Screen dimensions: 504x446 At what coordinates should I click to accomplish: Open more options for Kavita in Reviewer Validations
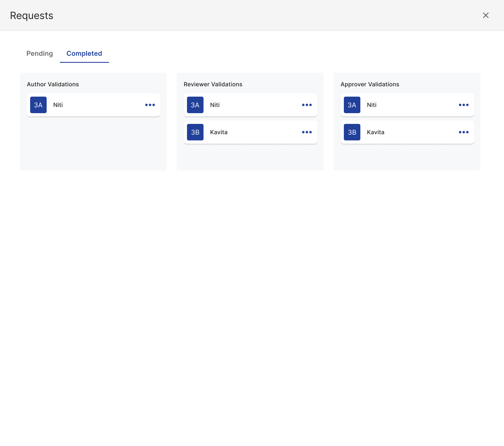pyautogui.click(x=307, y=132)
